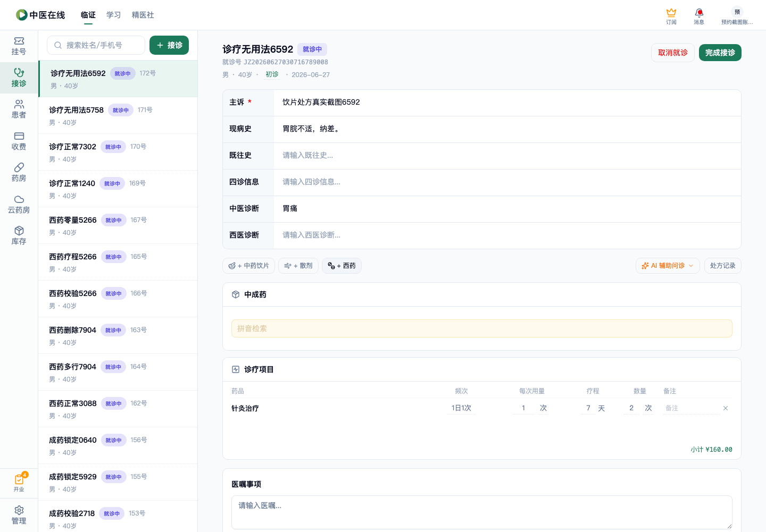The height and width of the screenshot is (532, 766).
Task: Select patient 成药锁定5929
Action: [118, 482]
